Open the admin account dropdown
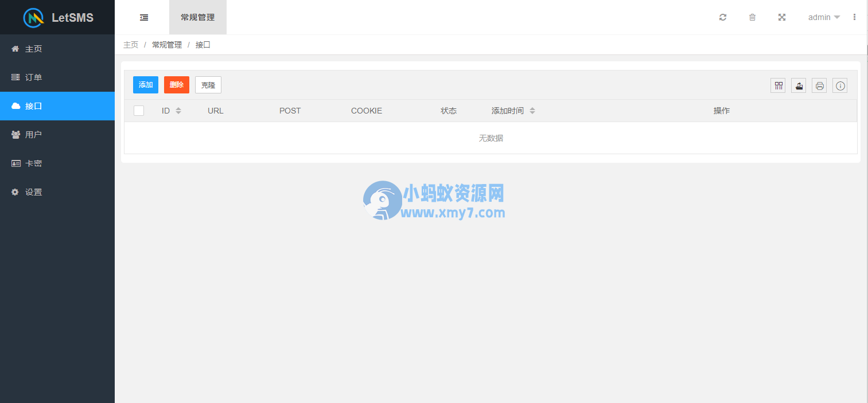 point(823,17)
